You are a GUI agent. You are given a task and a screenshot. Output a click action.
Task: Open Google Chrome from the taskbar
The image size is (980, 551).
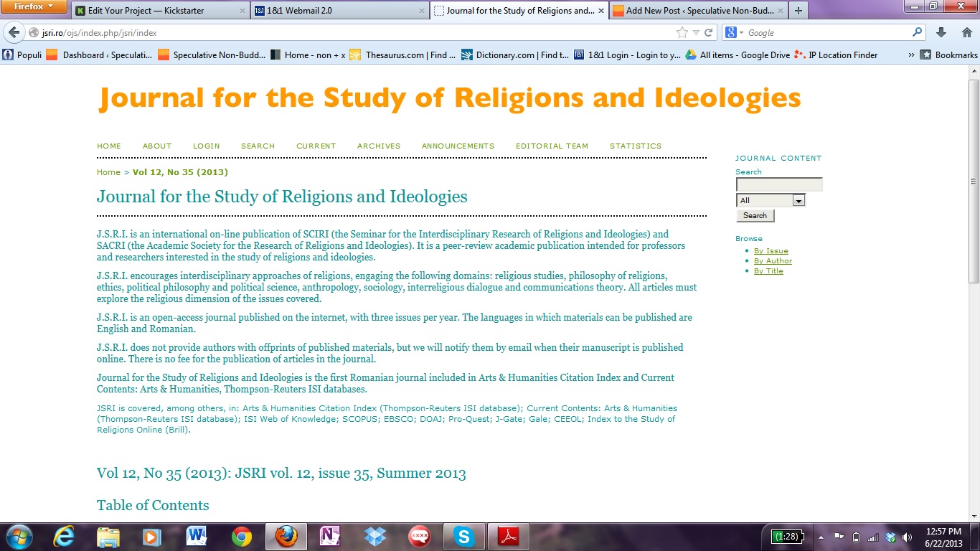[242, 536]
